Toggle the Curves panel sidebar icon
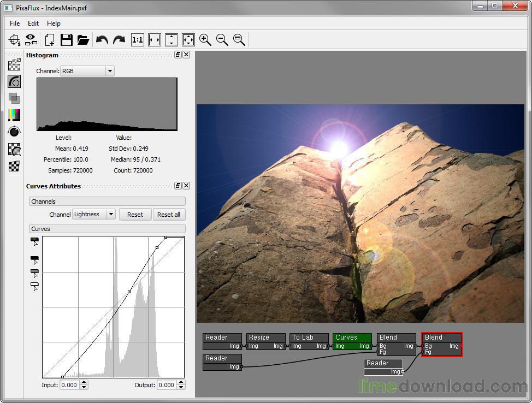Screen dimensions: 532x403 14,81
